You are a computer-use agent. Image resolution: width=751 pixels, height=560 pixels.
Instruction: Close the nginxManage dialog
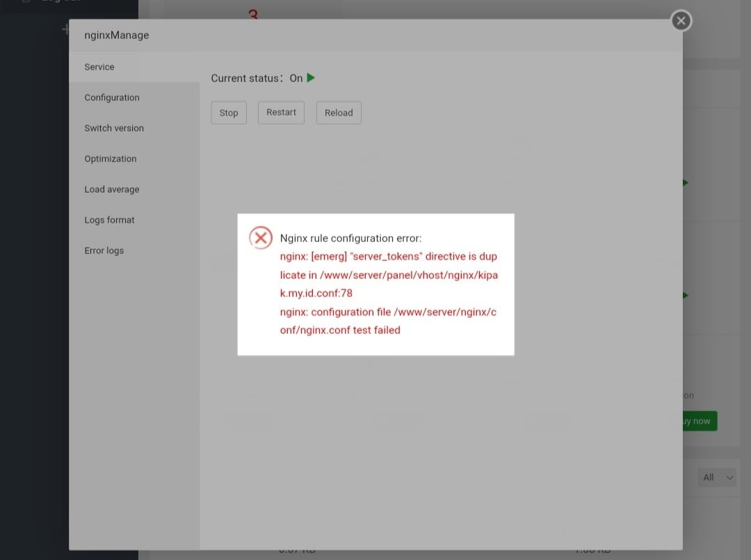point(681,21)
